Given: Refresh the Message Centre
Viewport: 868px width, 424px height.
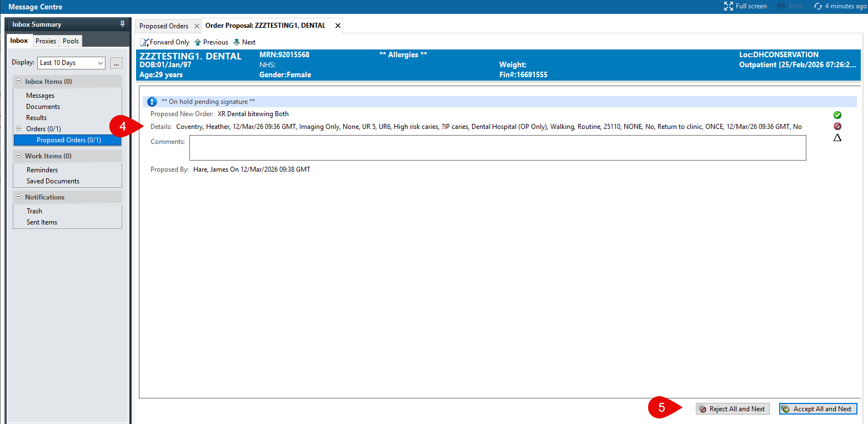Looking at the screenshot, I should coord(817,6).
